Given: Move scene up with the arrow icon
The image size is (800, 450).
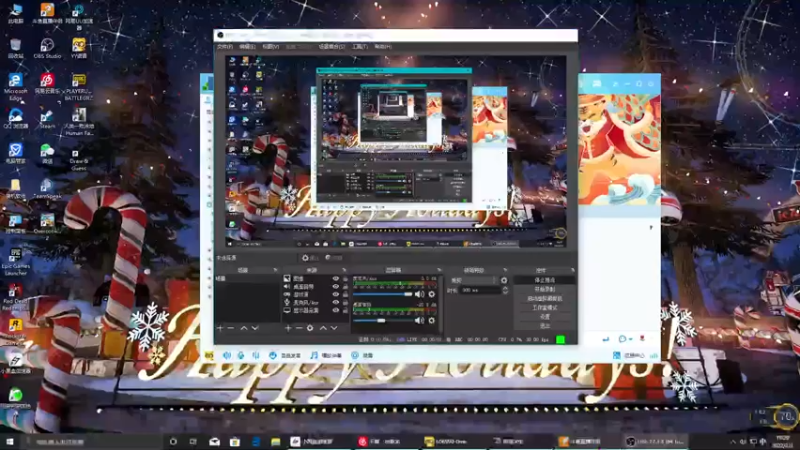Looking at the screenshot, I should 244,328.
